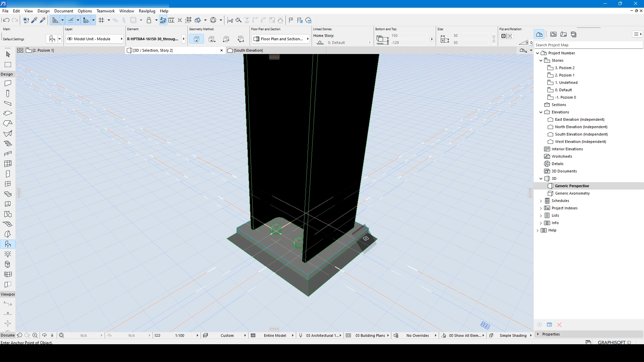644x362 pixels.
Task: Activate the Inject Parameters syringe
Action: coord(43,20)
